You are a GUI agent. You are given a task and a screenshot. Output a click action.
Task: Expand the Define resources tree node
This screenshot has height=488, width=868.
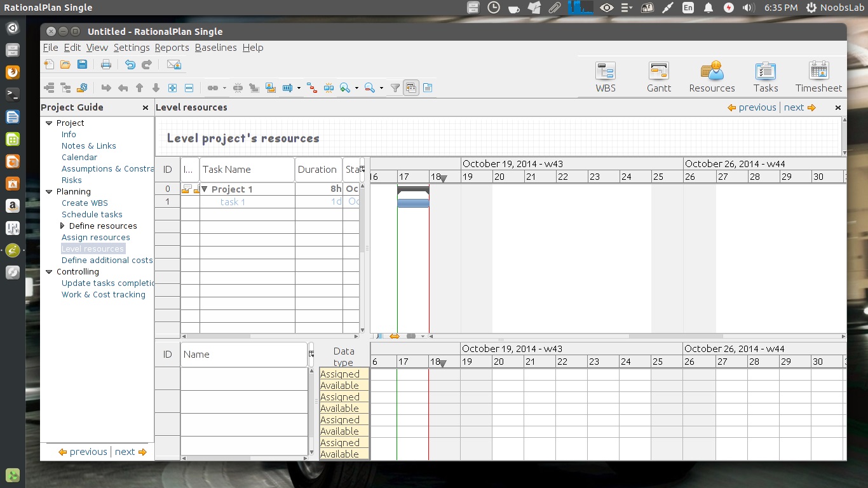tap(62, 226)
